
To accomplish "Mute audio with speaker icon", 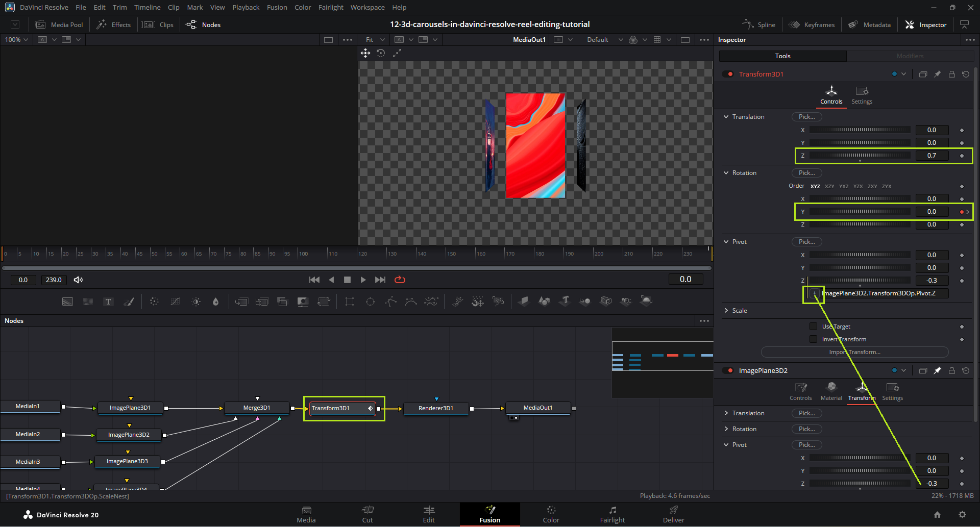I will pos(78,280).
